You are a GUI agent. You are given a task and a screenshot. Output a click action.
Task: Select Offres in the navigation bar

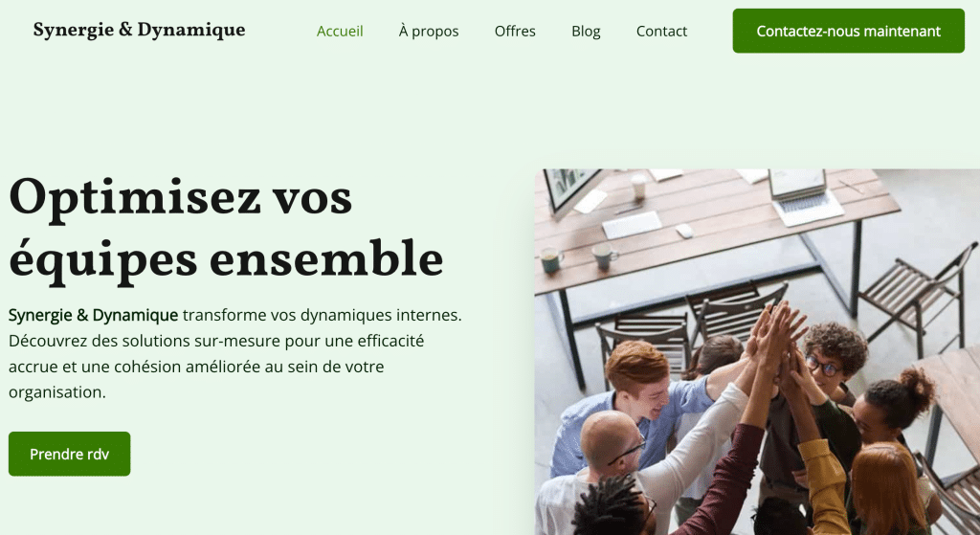click(515, 32)
